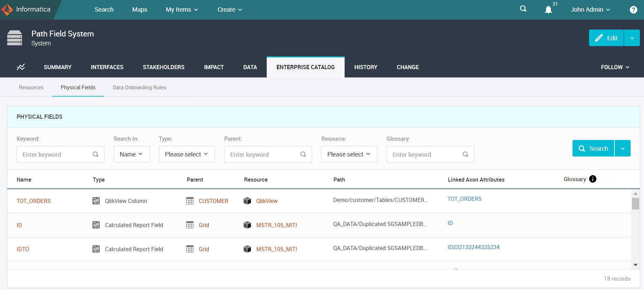
Task: Open the Data Onboarding Rules sub-tab
Action: point(140,87)
